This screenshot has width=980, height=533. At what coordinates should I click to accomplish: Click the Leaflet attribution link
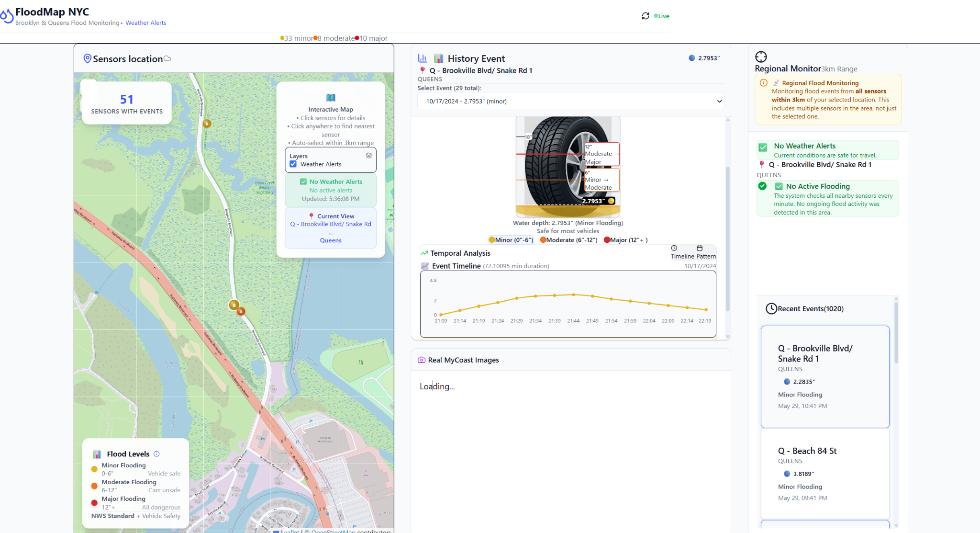tap(290, 531)
